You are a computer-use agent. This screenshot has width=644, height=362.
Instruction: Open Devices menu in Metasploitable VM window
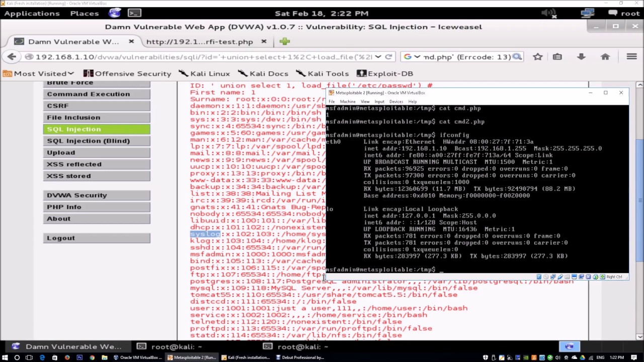tap(396, 102)
